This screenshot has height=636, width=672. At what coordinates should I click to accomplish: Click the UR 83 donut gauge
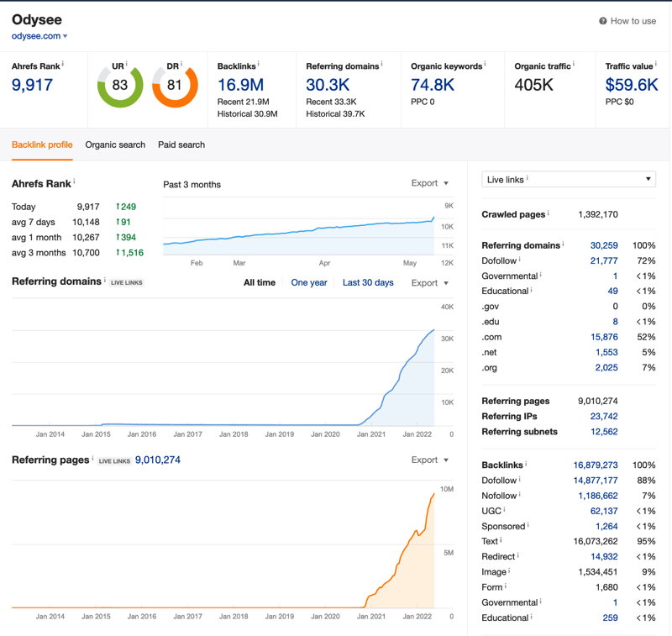coord(120,86)
